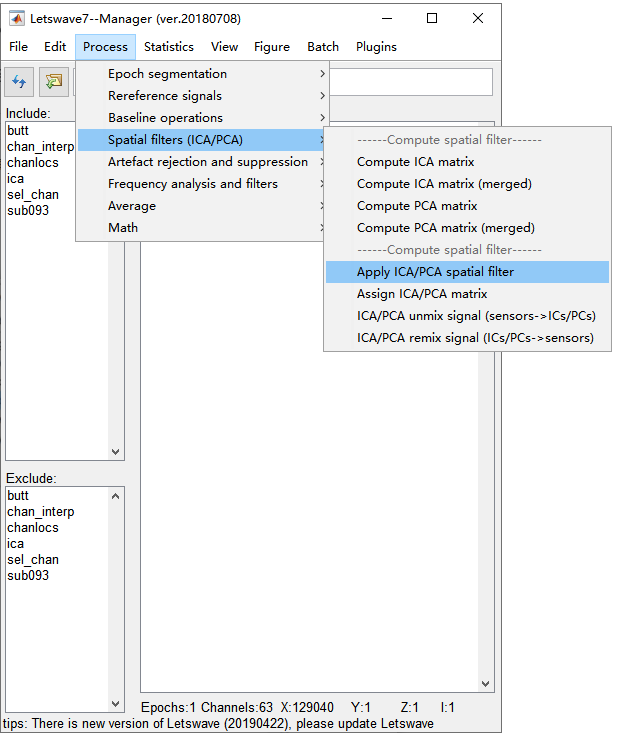Choose Compute PCA matrix
The height and width of the screenshot is (733, 640).
(x=467, y=206)
